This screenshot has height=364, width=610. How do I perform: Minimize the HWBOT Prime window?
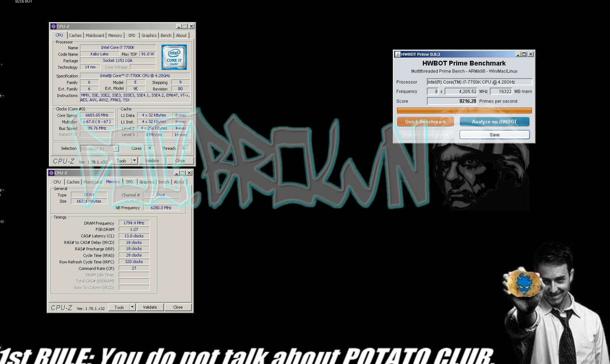pos(518,54)
